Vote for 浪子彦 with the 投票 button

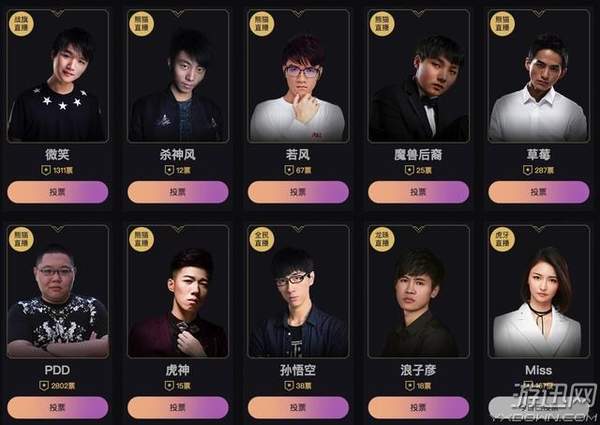click(x=418, y=407)
